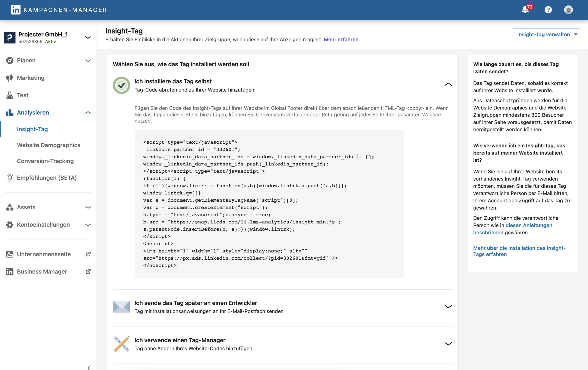Collapse the sidebar with bottom arrow
588x370 pixels.
tap(89, 367)
